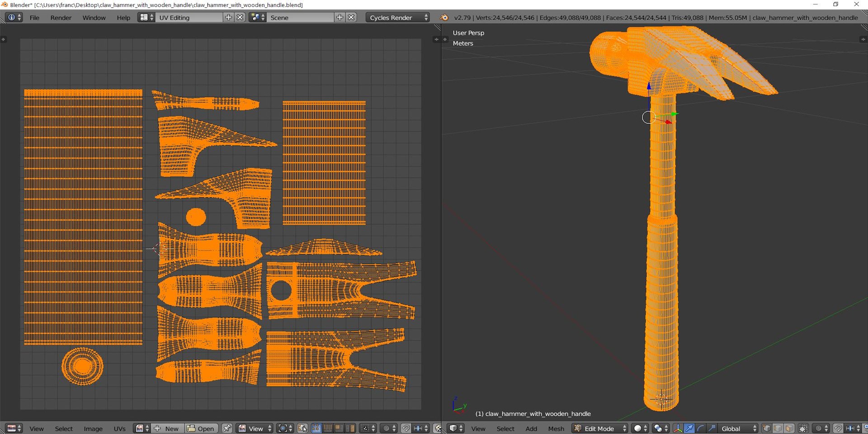Open the Render menu
Image resolution: width=868 pixels, height=434 pixels.
click(61, 18)
